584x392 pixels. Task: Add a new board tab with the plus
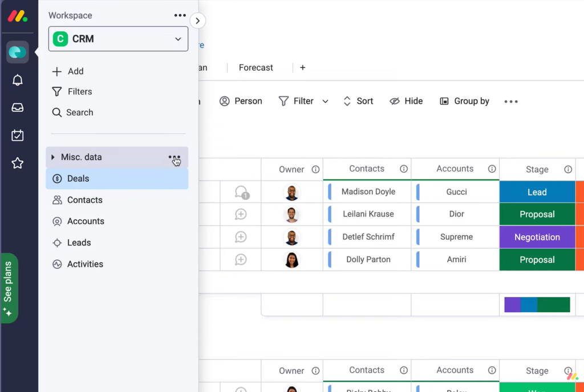click(x=302, y=67)
